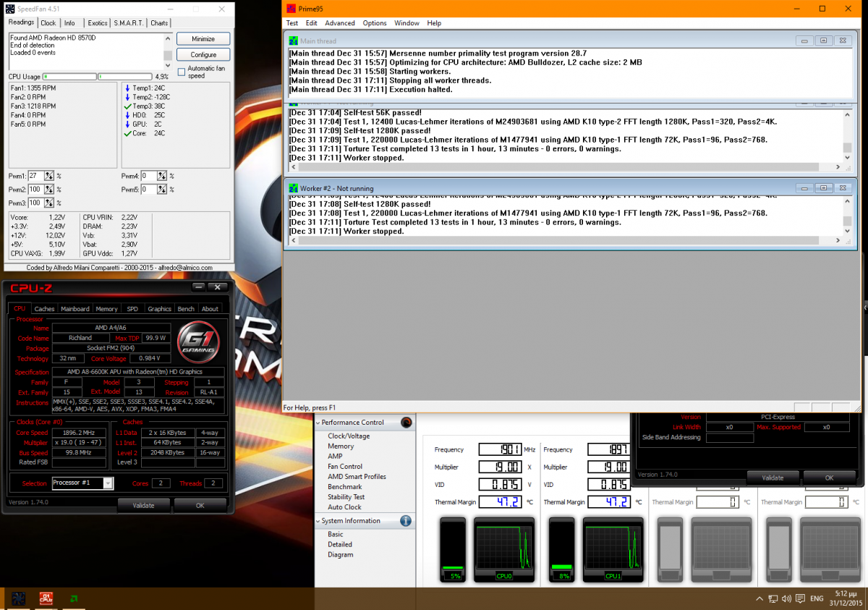Viewport: 868px width, 610px height.
Task: Show hidden system tray icons
Action: coord(758,599)
